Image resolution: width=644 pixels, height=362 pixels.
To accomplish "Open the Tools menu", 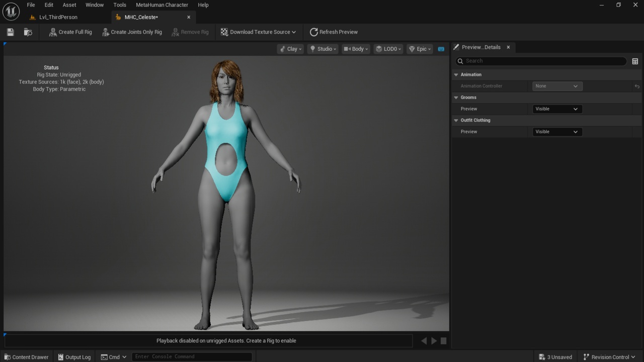I will click(x=120, y=5).
